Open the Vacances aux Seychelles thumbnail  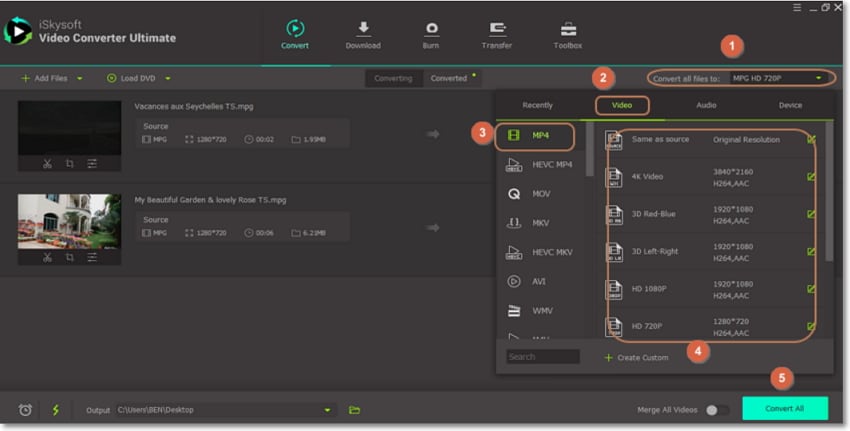tap(69, 128)
